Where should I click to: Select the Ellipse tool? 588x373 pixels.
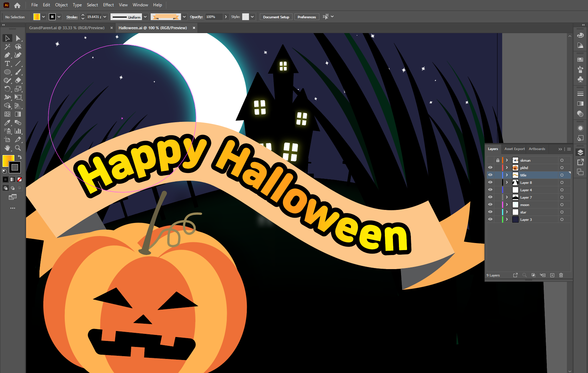click(x=7, y=72)
